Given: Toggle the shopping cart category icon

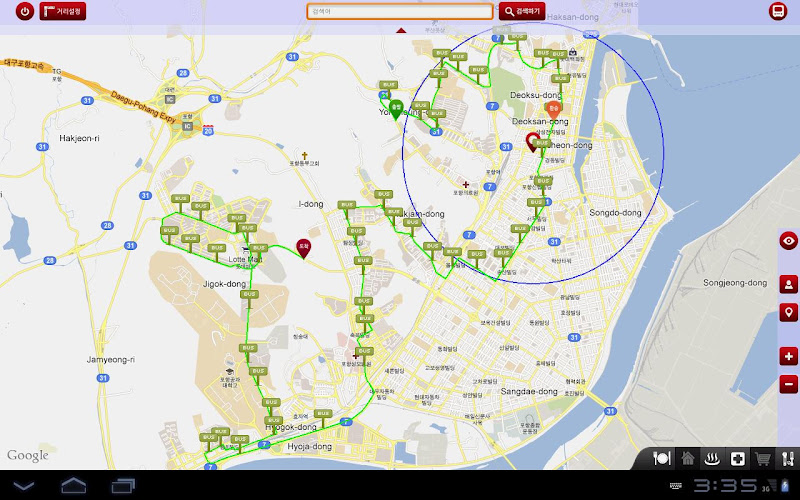Looking at the screenshot, I should 762,459.
